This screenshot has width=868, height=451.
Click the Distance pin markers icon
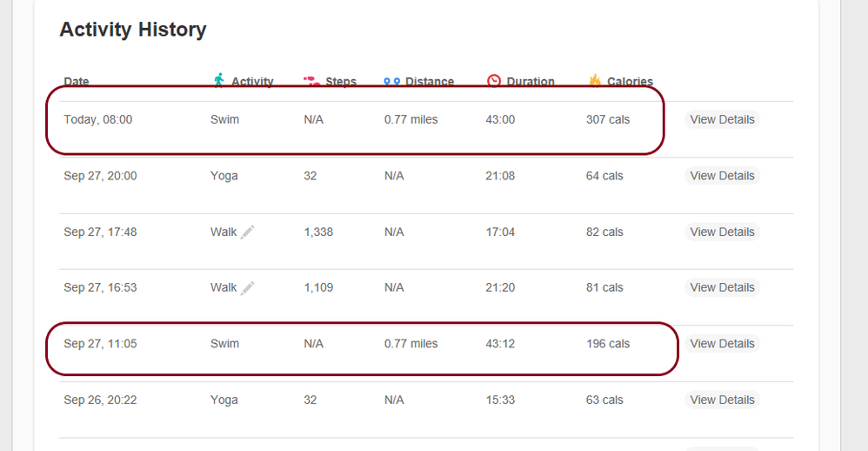(x=391, y=82)
